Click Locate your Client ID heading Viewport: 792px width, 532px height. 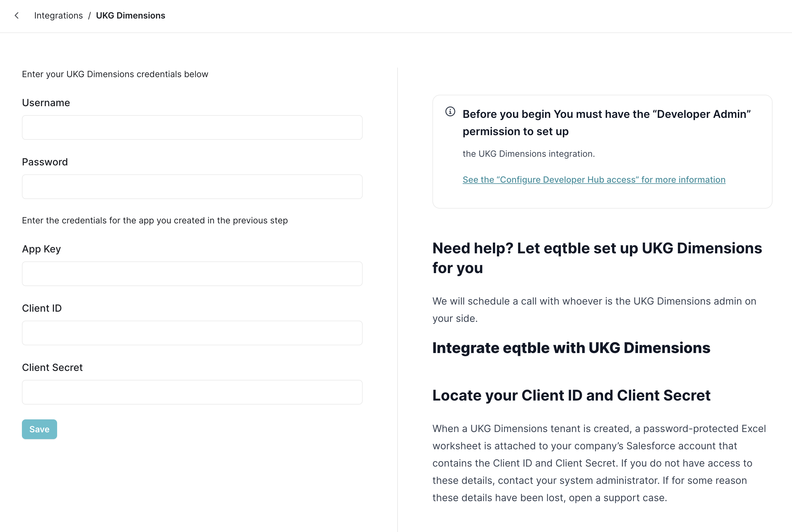(x=571, y=396)
